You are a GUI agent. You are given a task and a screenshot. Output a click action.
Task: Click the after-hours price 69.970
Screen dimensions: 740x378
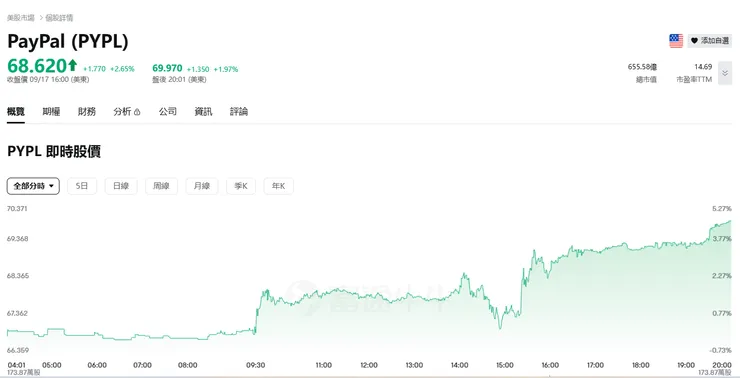(167, 68)
